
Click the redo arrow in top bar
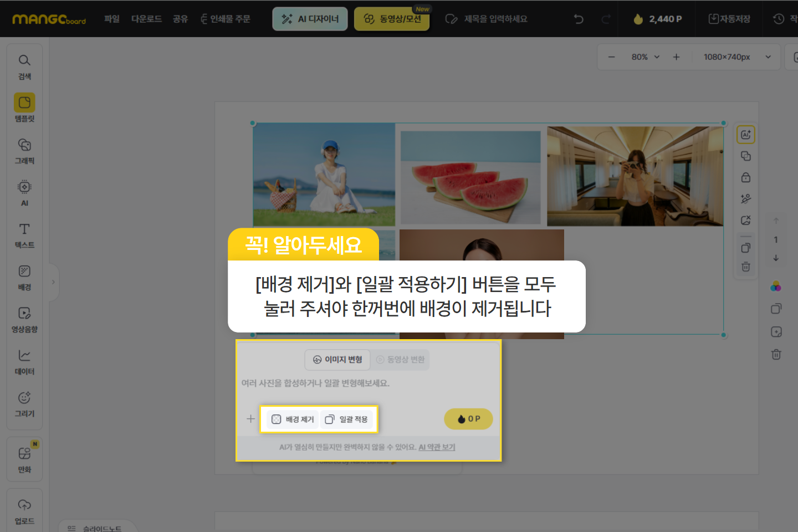click(x=606, y=19)
